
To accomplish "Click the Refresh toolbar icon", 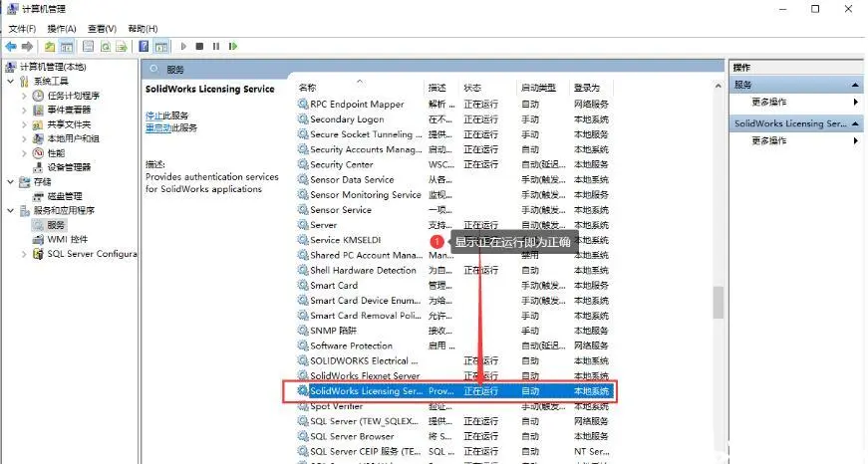I will point(106,47).
